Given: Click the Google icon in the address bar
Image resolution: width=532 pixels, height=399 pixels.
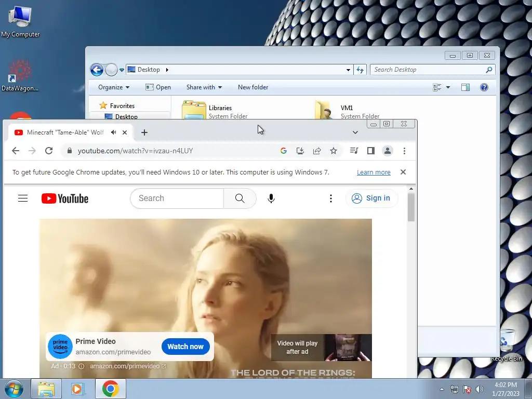Looking at the screenshot, I should (284, 151).
